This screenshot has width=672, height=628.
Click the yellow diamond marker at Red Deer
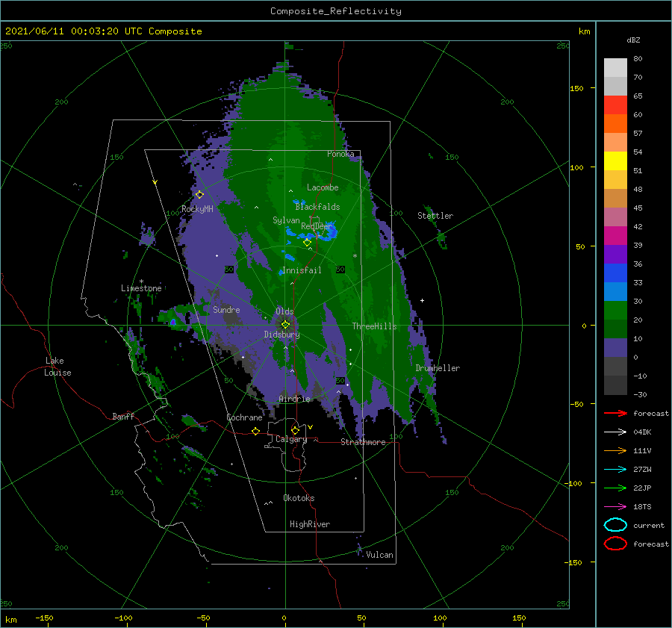pos(307,243)
